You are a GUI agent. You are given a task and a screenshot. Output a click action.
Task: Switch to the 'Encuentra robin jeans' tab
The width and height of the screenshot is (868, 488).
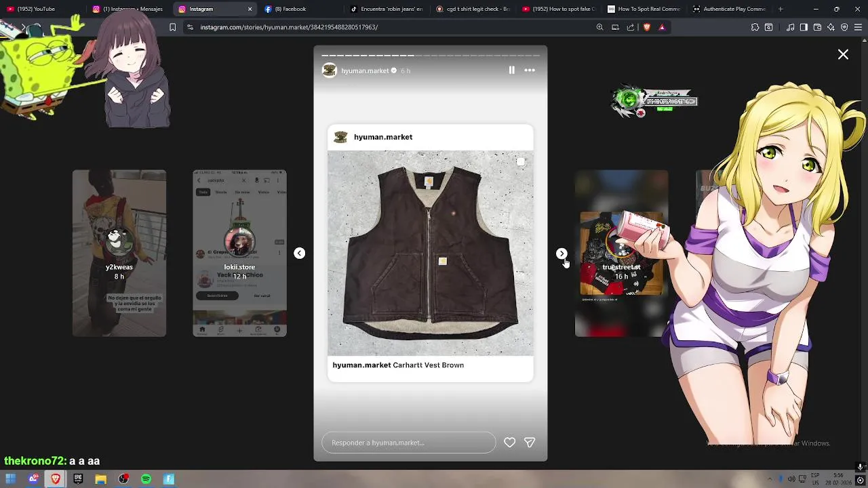[387, 9]
